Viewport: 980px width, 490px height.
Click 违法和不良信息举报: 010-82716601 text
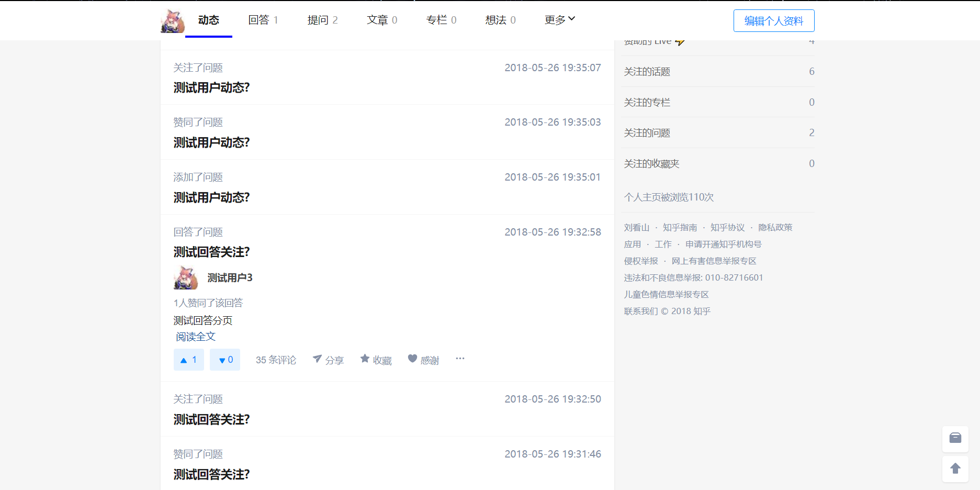pos(693,277)
